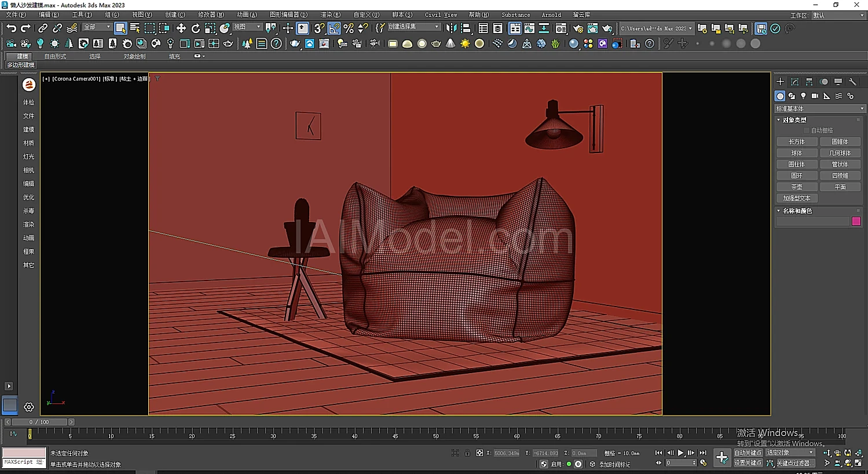Open the 修改器(M) menu
868x474 pixels.
click(x=211, y=14)
